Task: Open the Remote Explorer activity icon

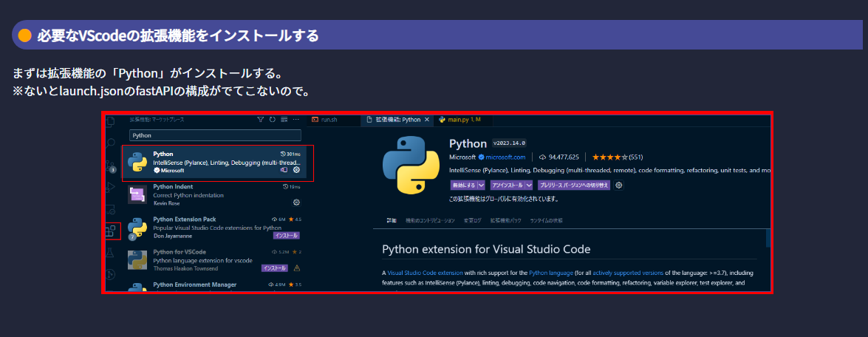Action: [110, 209]
